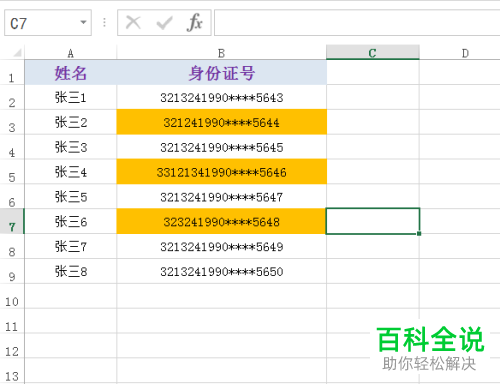Viewport: 500px width, 384px height.
Task: Select column D header
Action: [x=460, y=53]
